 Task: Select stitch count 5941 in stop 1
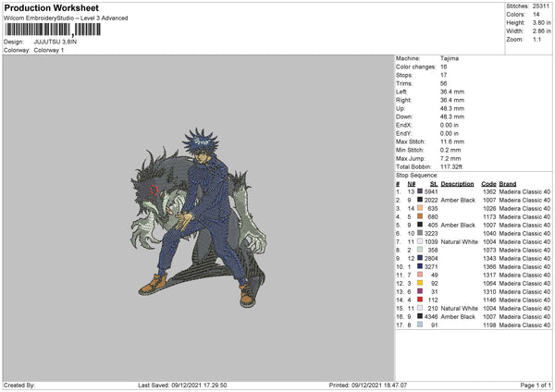(x=431, y=191)
